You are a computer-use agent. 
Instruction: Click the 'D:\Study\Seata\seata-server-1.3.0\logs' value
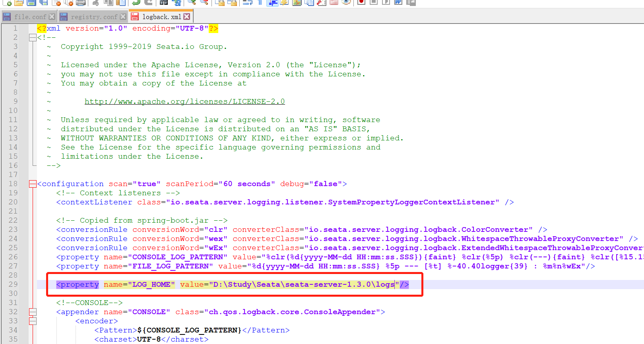304,284
